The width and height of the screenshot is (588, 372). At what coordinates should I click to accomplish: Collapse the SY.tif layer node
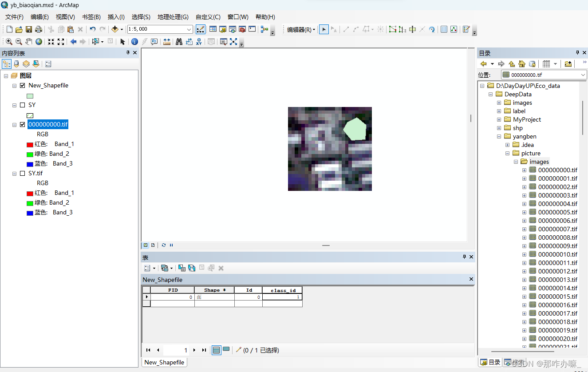click(x=14, y=173)
